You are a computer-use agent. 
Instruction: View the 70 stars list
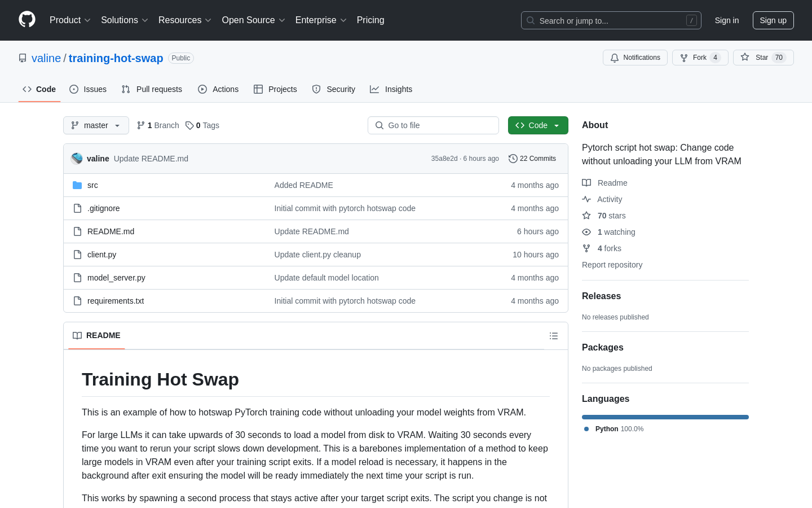tap(604, 216)
